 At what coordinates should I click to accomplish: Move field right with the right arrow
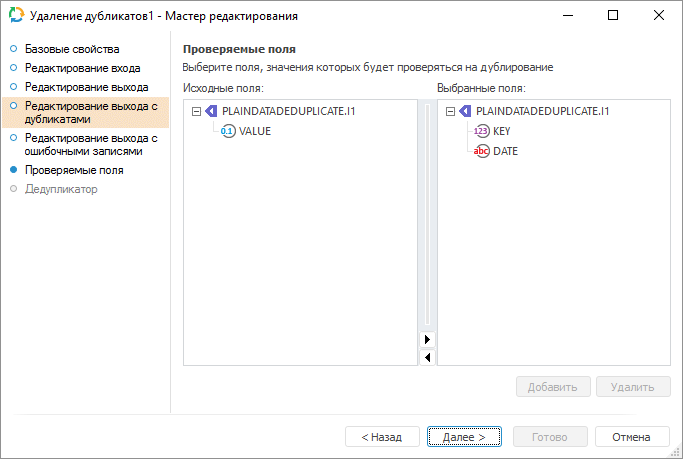(428, 340)
